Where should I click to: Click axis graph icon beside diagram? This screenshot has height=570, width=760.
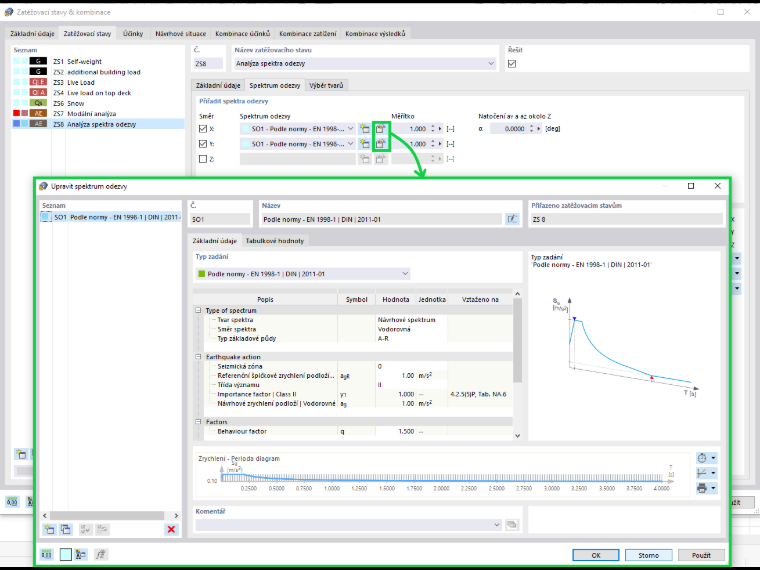point(702,473)
